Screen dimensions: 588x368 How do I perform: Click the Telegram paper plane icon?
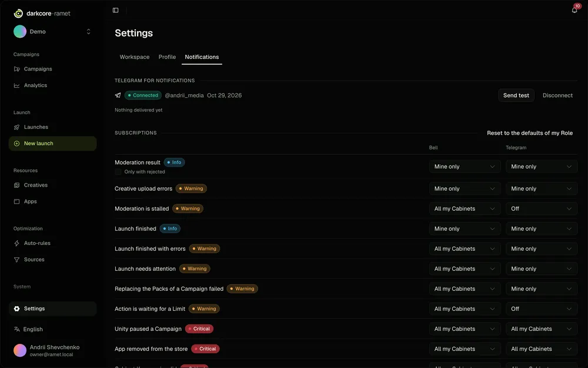click(x=118, y=95)
